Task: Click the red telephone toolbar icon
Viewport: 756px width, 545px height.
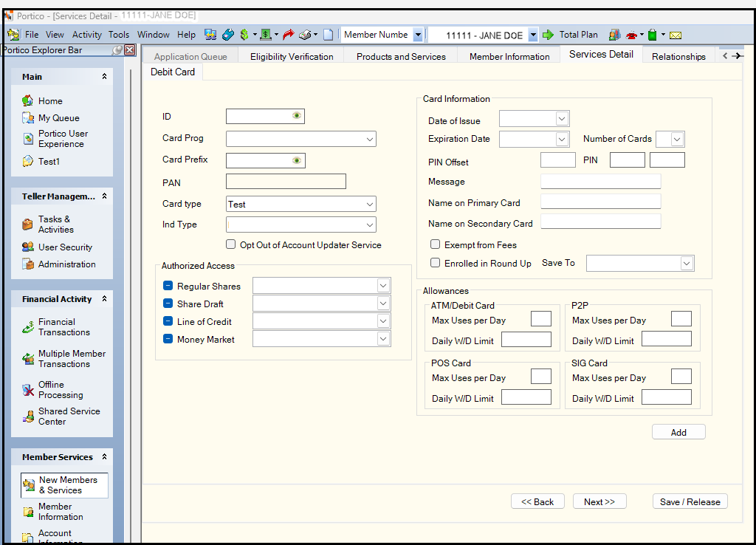Action: [x=631, y=35]
